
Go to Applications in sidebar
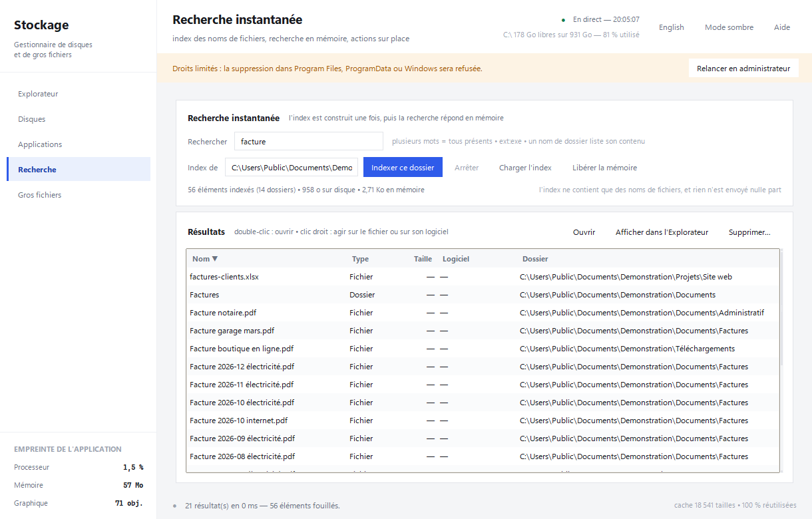point(79,144)
